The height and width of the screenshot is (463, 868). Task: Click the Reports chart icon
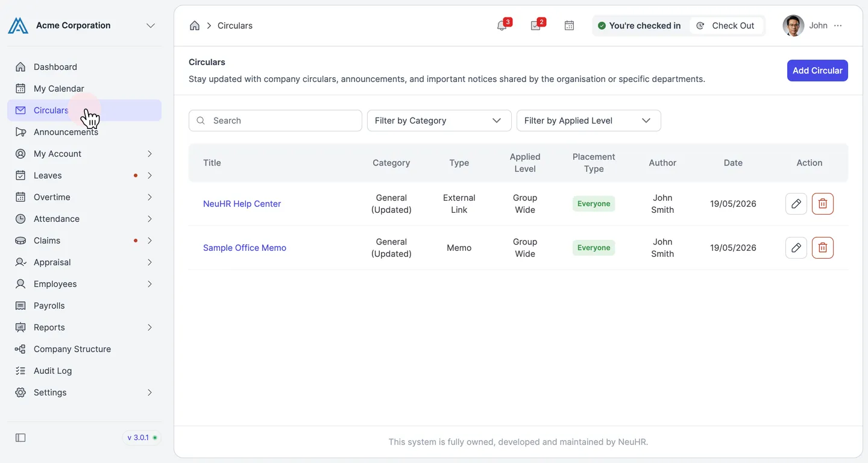pos(20,327)
